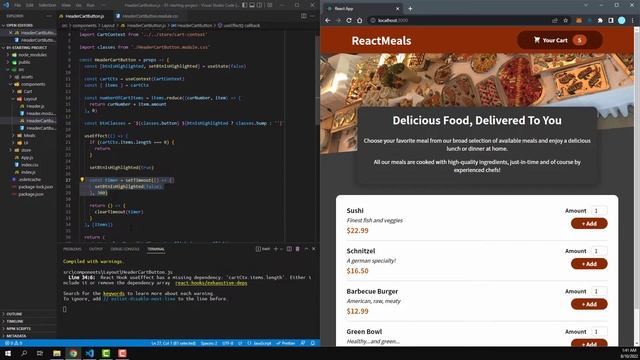The width and height of the screenshot is (640, 360).
Task: Open the Edit menu in VS Code
Action: 30,5
